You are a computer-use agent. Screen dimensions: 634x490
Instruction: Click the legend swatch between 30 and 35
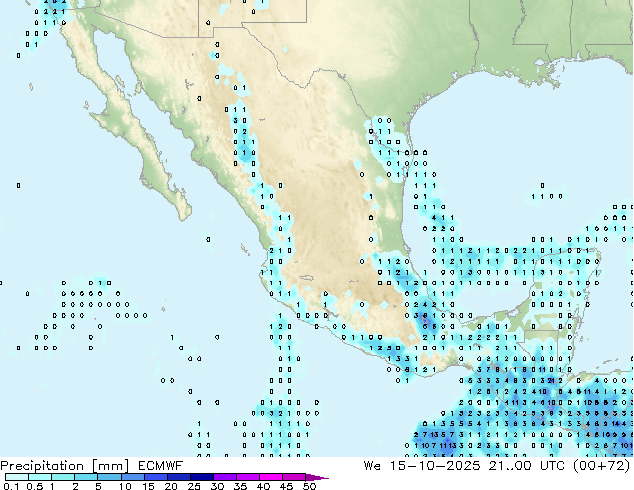pyautogui.click(x=224, y=477)
